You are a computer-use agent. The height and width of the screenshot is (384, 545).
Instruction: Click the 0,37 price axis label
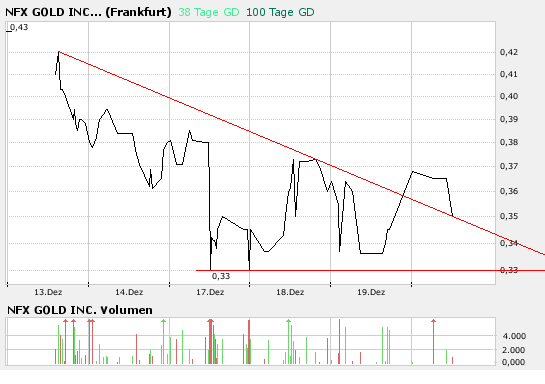tap(509, 166)
